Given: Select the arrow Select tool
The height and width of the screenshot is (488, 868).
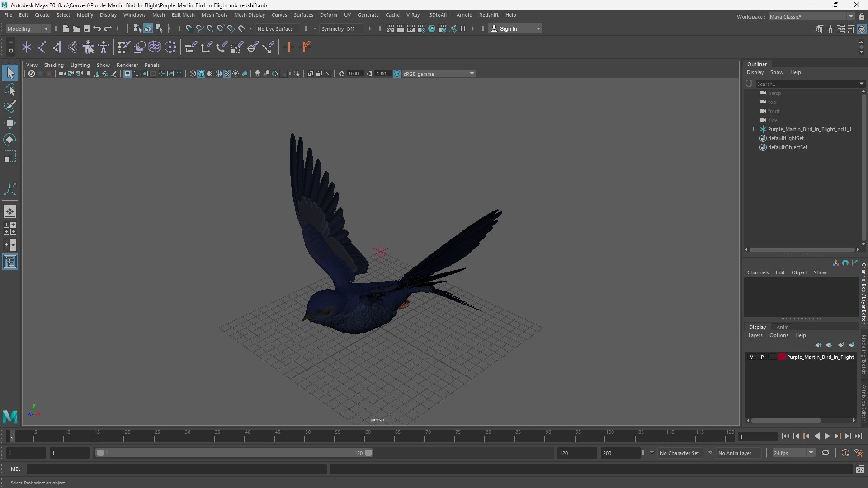Looking at the screenshot, I should 10,73.
